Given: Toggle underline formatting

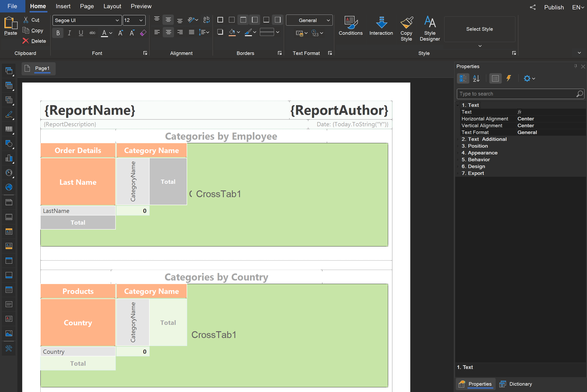Looking at the screenshot, I should click(x=81, y=33).
